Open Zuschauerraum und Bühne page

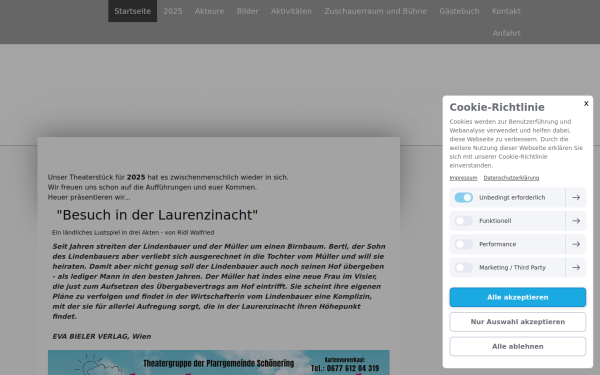point(375,11)
